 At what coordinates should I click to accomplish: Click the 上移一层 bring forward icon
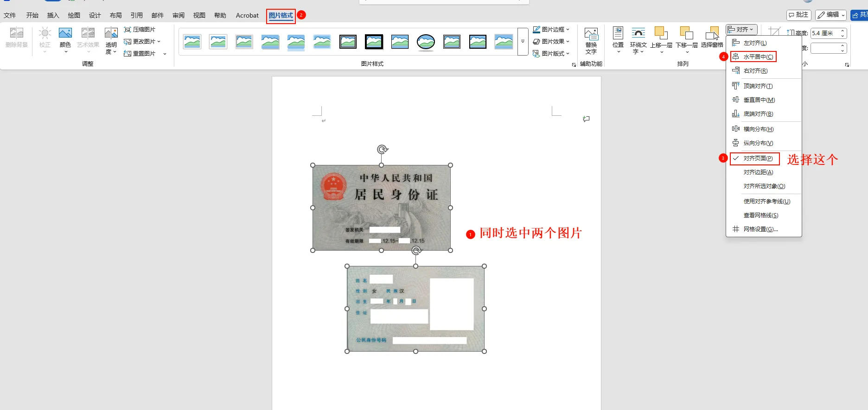pyautogui.click(x=661, y=33)
